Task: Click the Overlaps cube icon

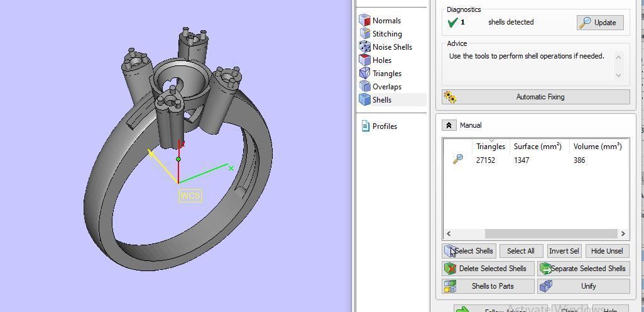Action: click(364, 86)
